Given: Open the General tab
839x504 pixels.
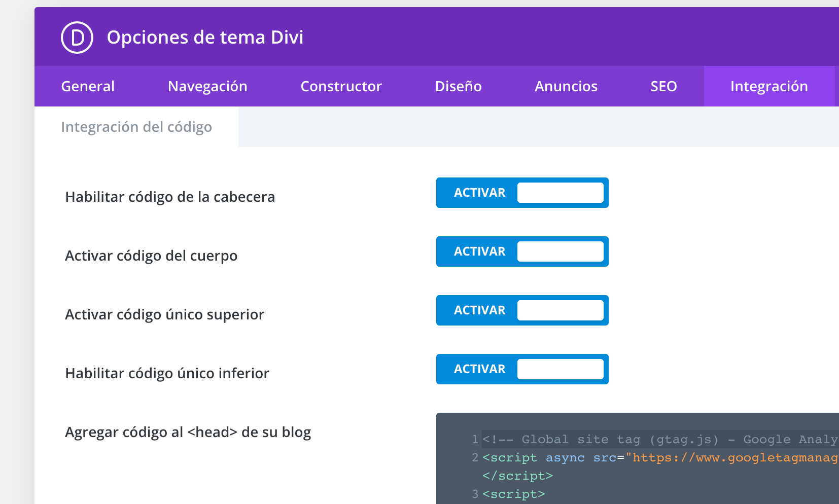Looking at the screenshot, I should (88, 86).
